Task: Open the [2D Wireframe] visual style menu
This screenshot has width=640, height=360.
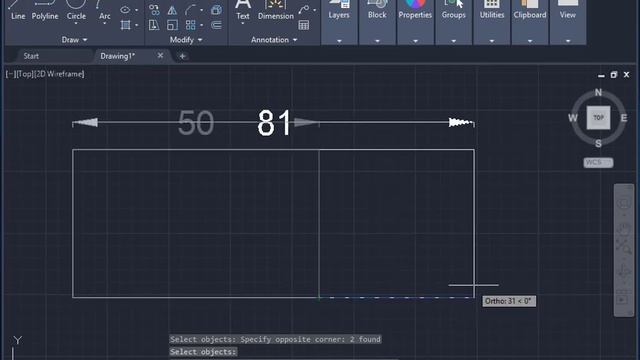Action: click(x=60, y=74)
